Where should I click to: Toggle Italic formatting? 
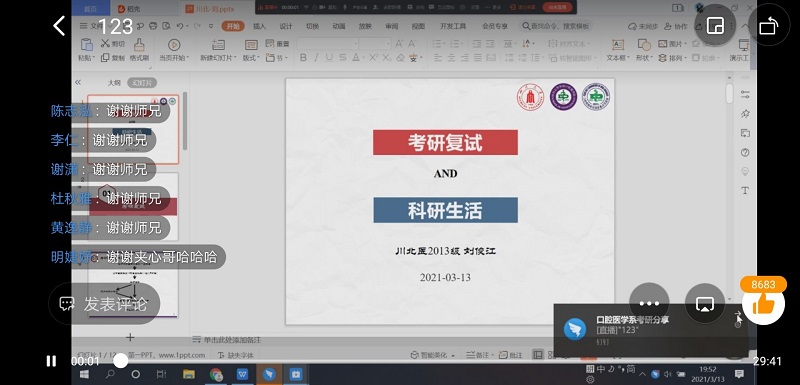tap(316, 58)
